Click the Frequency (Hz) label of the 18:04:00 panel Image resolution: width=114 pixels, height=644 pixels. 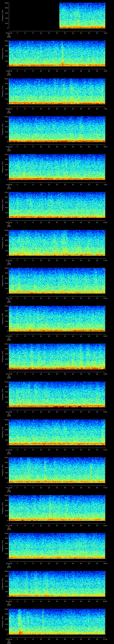tap(3, 16)
